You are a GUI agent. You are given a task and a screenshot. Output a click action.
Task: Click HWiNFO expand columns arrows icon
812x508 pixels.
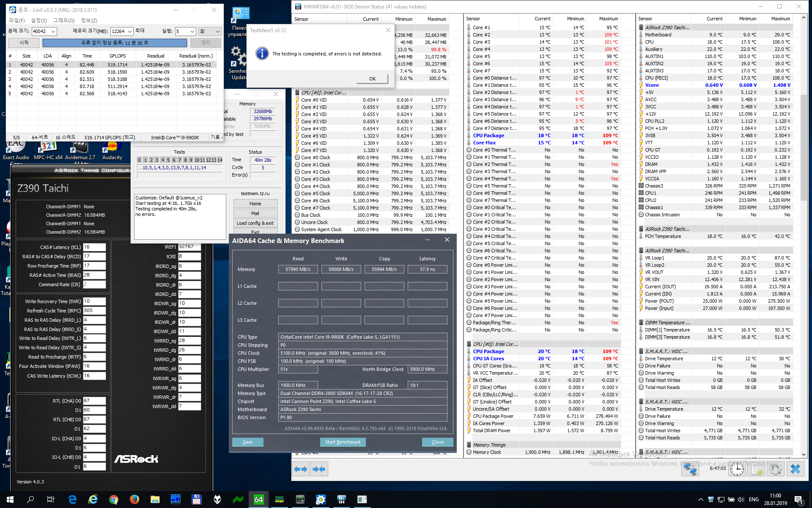pyautogui.click(x=300, y=469)
